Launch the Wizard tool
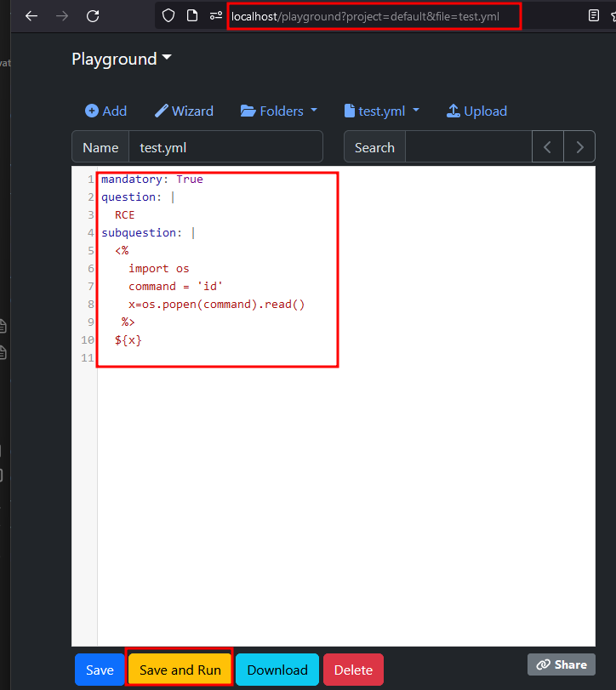The height and width of the screenshot is (690, 616). tap(184, 111)
